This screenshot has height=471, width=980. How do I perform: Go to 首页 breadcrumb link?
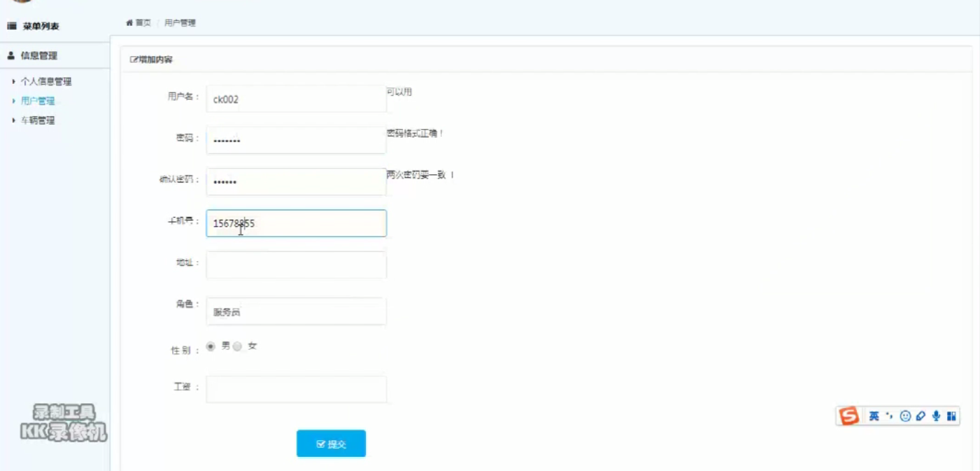tap(143, 22)
